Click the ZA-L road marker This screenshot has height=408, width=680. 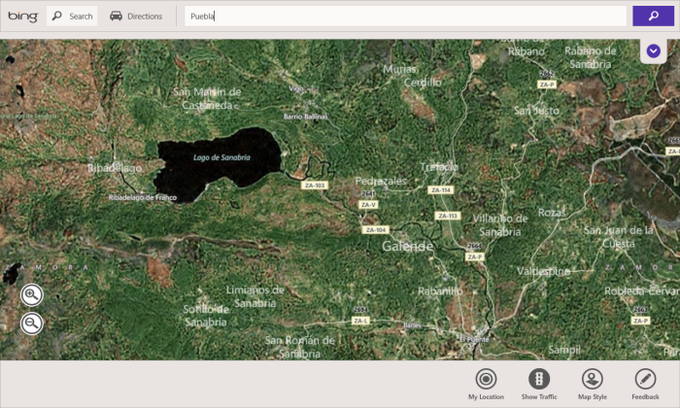[360, 321]
